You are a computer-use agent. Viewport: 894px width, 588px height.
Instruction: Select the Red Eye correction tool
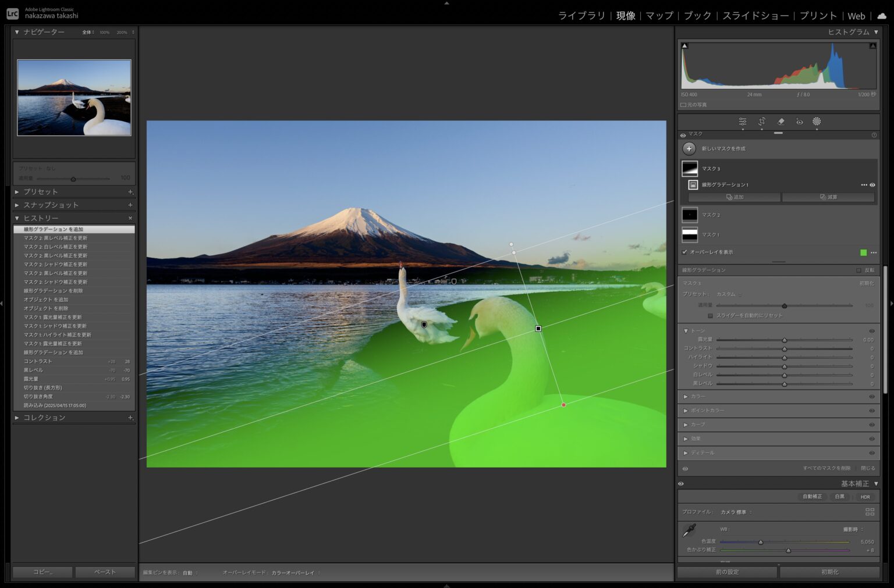800,122
